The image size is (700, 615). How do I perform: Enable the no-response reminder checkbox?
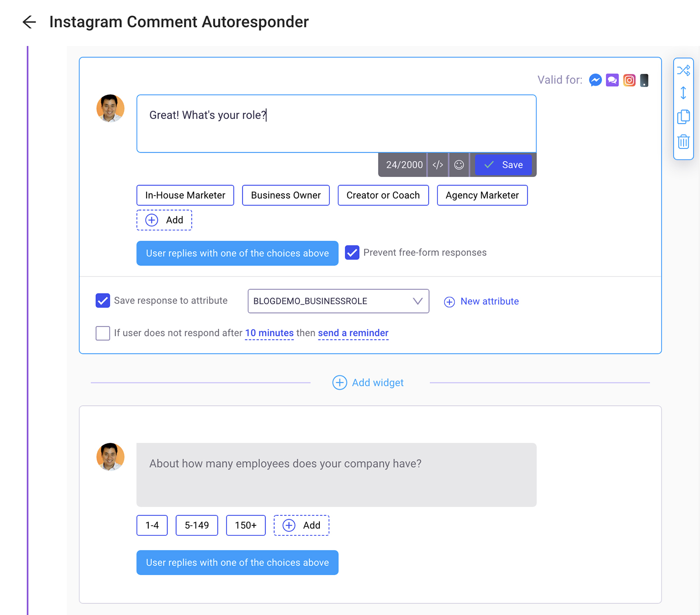(103, 333)
